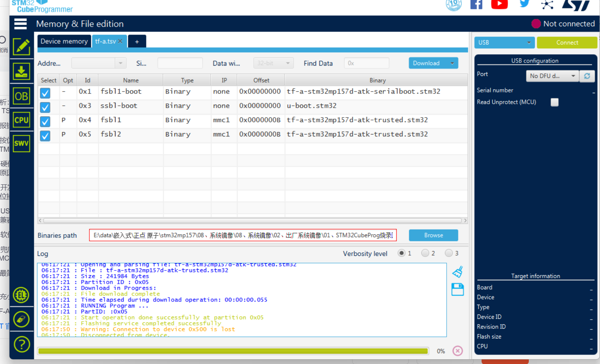Uncheck the fsbl2 row checkbox
The width and height of the screenshot is (600, 364).
45,136
